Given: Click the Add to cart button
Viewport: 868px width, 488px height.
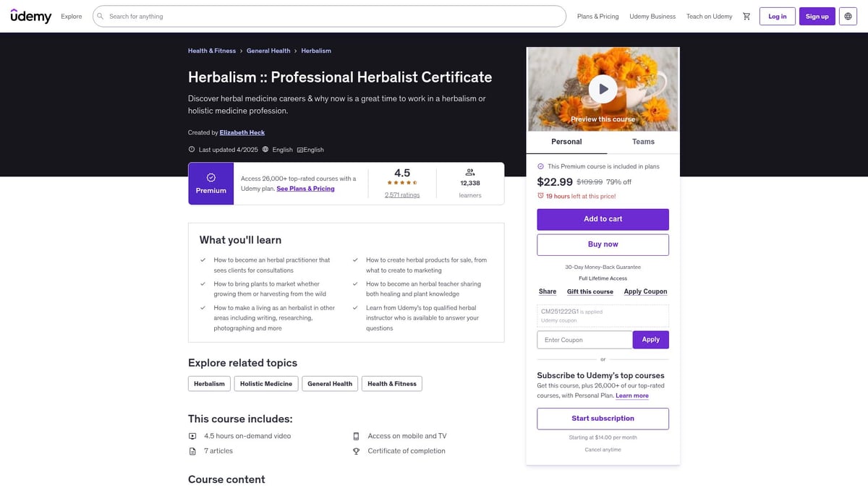Looking at the screenshot, I should 603,218.
